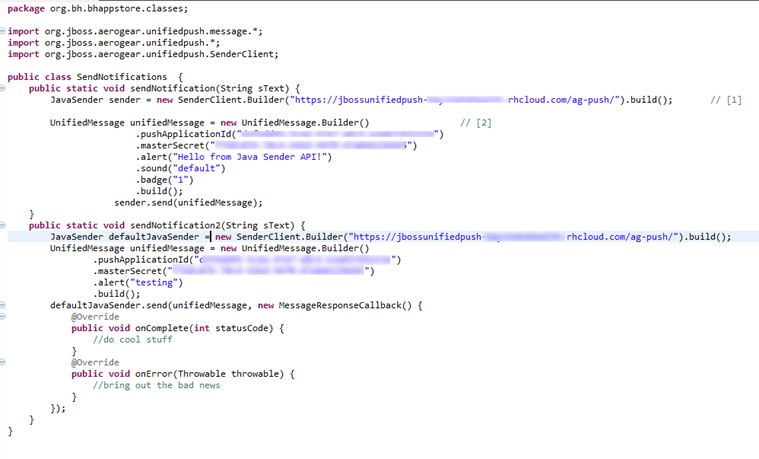
Task: Collapse the import statements block
Action: 3,31
